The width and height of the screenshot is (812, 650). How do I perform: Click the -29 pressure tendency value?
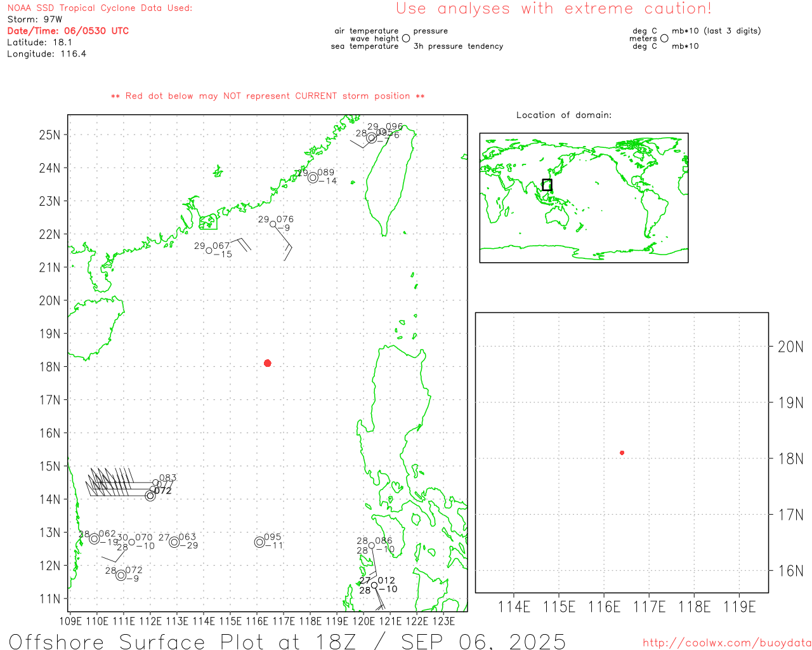(x=188, y=546)
